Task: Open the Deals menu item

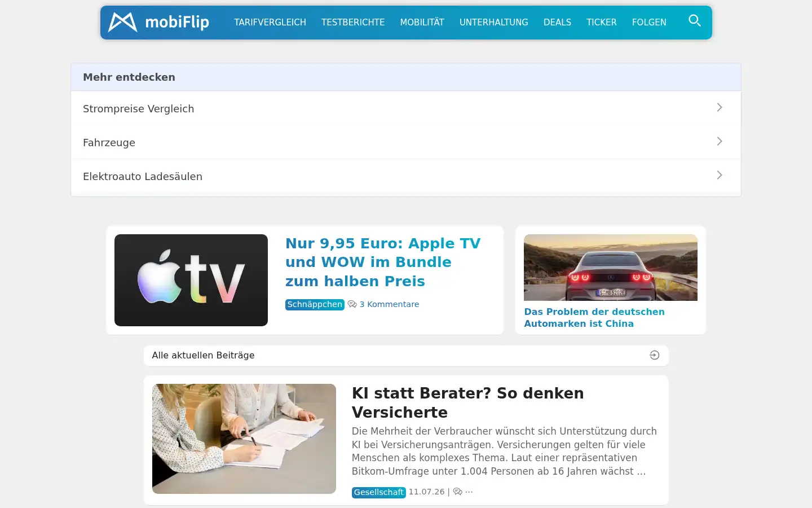Action: click(x=557, y=23)
